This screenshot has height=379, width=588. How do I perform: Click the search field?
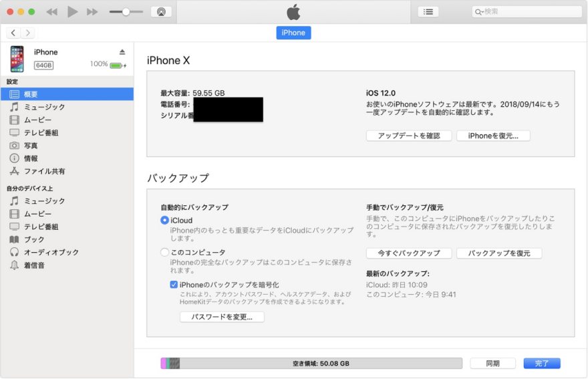point(527,12)
